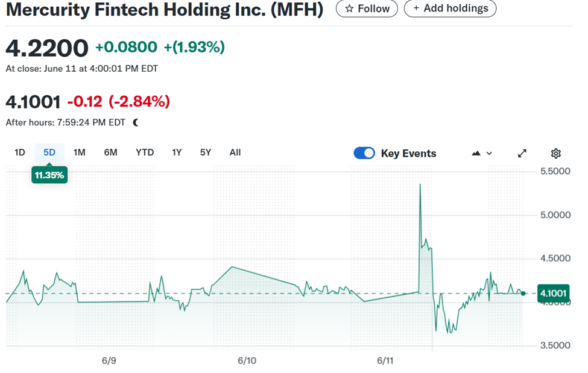Screen dimensions: 588x373
Task: Show the 1Y chart range
Action: pos(177,152)
